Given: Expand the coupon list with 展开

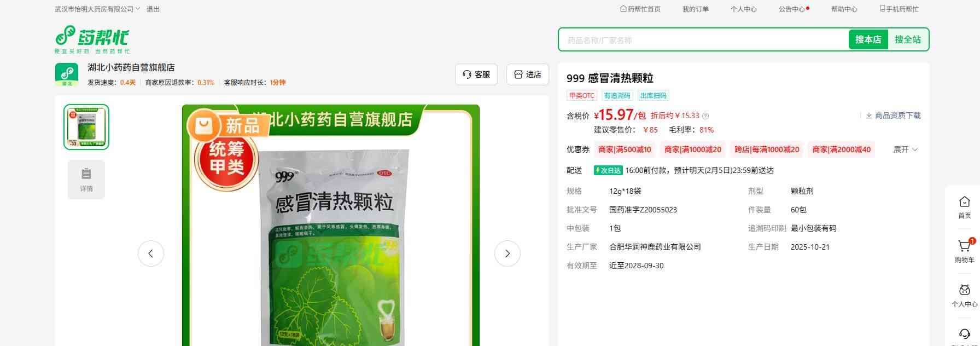Looking at the screenshot, I should pos(905,149).
